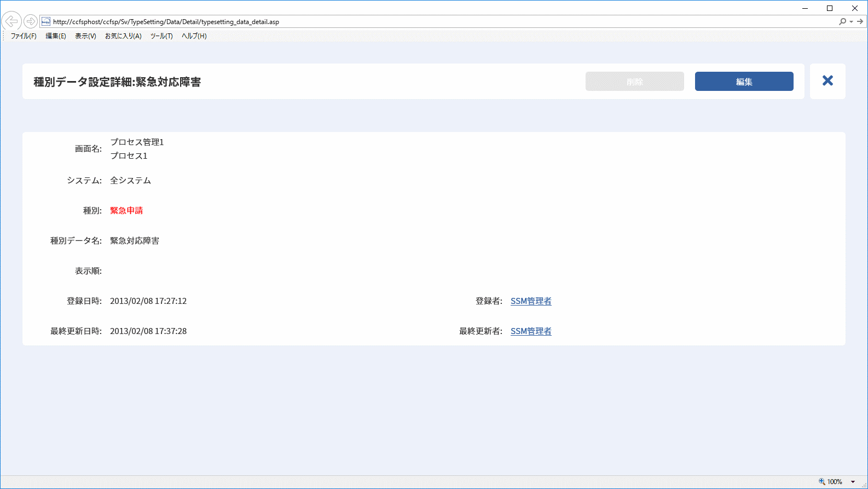Click the go arrow icon beside address bar
868x489 pixels.
pyautogui.click(x=860, y=21)
